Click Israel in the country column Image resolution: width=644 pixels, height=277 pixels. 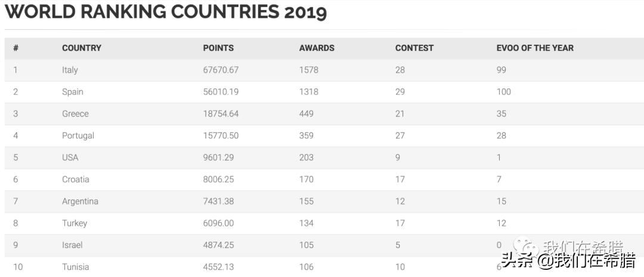click(x=72, y=245)
